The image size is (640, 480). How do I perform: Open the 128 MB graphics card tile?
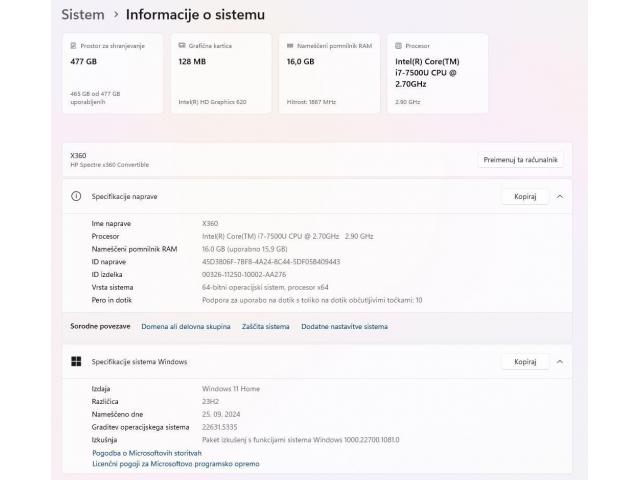tap(221, 73)
